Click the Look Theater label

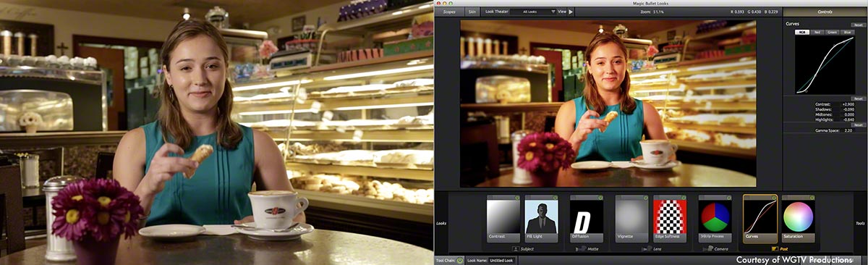coord(496,12)
